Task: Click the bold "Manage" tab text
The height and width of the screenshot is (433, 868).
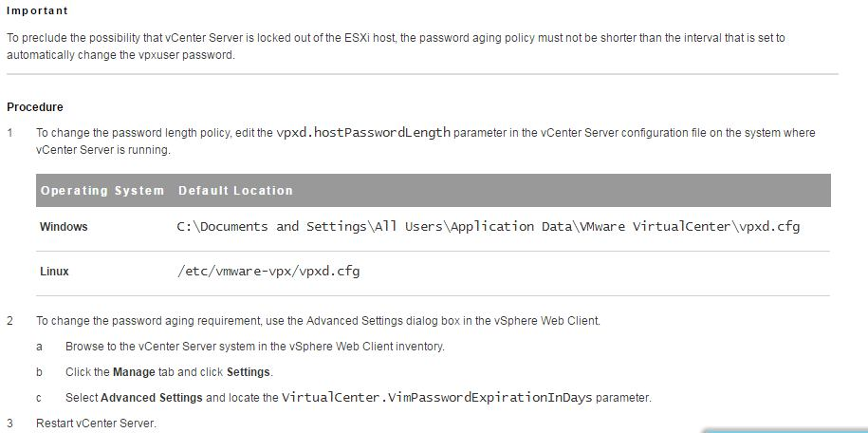Action: tap(134, 372)
